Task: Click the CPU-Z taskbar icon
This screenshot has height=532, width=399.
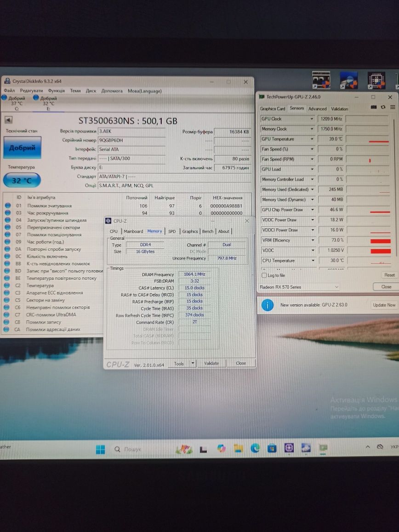Action: click(289, 448)
